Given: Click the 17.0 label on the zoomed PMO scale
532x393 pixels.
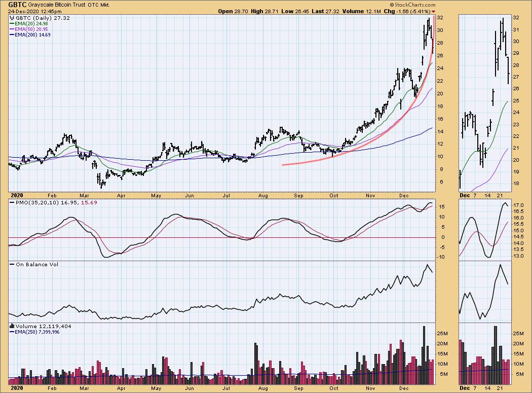Looking at the screenshot, I should pyautogui.click(x=517, y=205).
